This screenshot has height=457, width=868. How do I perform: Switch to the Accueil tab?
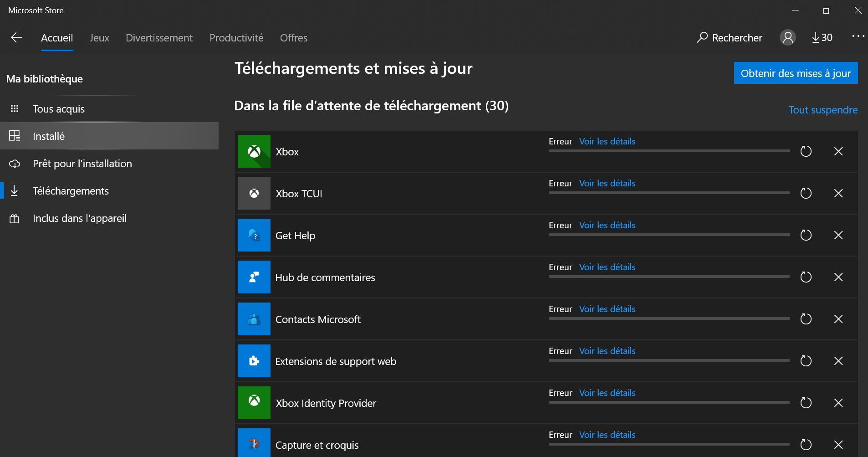click(x=57, y=38)
